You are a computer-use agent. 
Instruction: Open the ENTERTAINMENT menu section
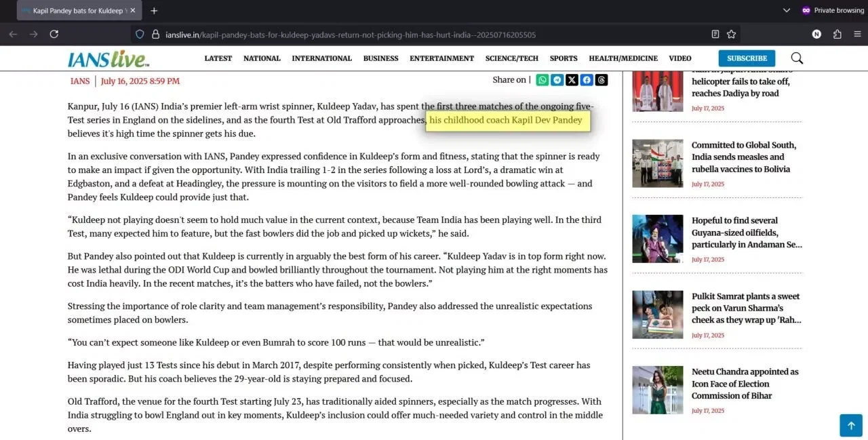(441, 58)
